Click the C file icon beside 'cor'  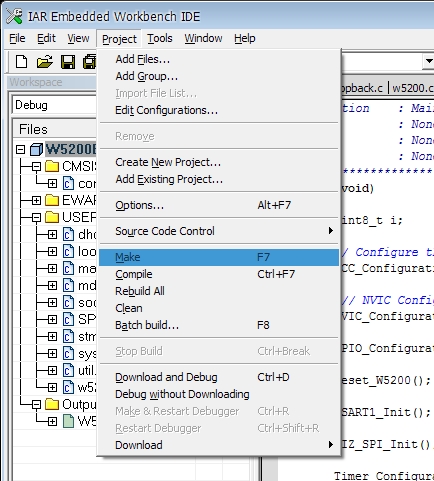point(68,183)
